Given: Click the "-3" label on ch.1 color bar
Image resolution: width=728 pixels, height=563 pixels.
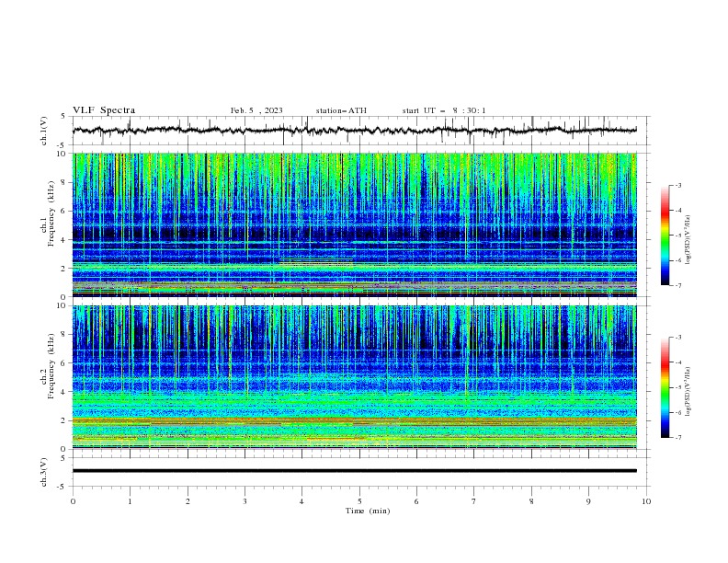Looking at the screenshot, I should (x=678, y=185).
